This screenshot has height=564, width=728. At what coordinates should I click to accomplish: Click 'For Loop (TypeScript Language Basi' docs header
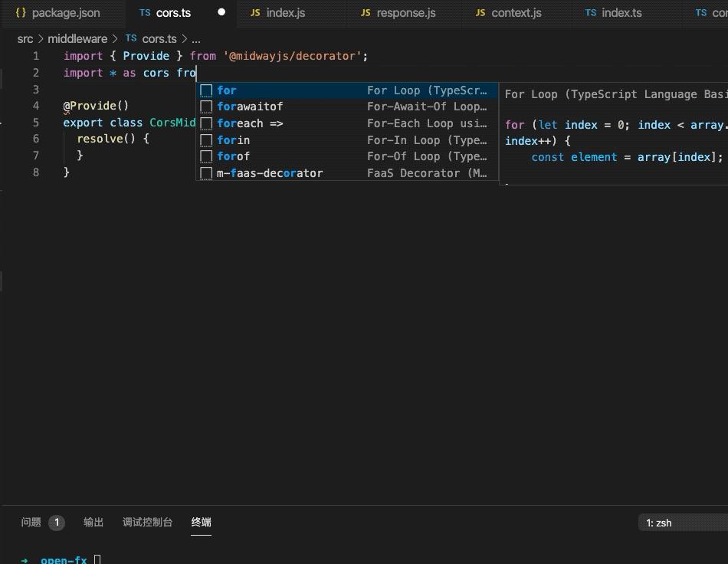point(616,94)
